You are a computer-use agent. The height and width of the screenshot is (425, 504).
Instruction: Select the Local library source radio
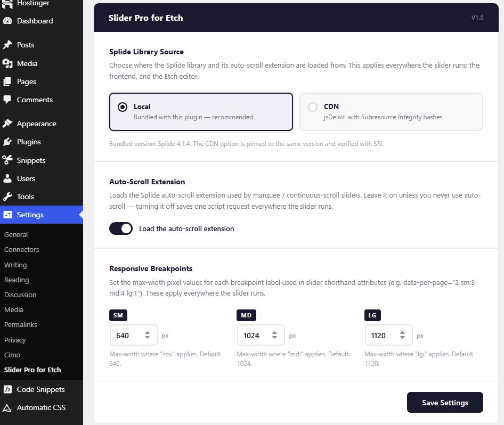pyautogui.click(x=123, y=107)
